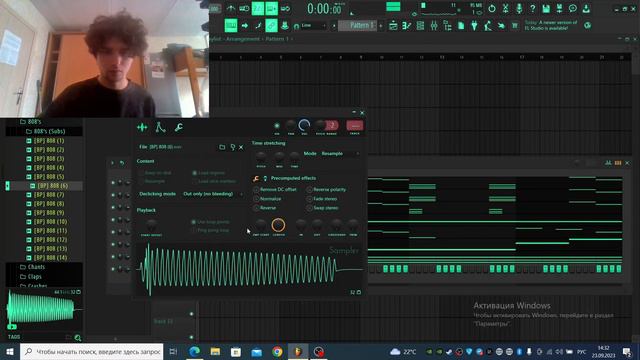Select [BP] 808 (14) sample
The width and height of the screenshot is (640, 360).
[x=50, y=258]
